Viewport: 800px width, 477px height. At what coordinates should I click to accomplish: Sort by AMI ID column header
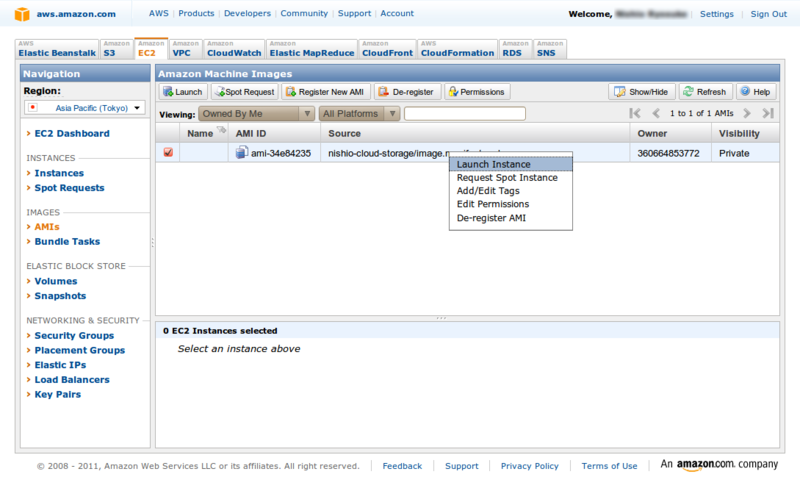tap(274, 133)
